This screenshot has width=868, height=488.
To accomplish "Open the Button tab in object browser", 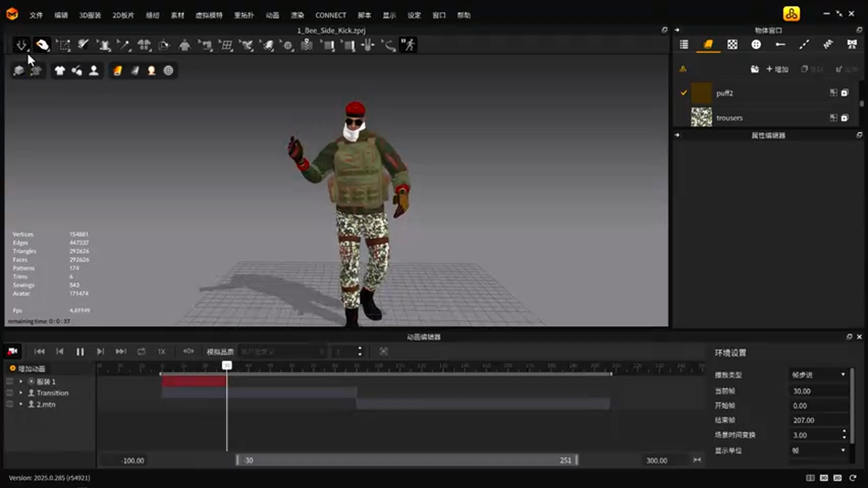I will 756,45.
